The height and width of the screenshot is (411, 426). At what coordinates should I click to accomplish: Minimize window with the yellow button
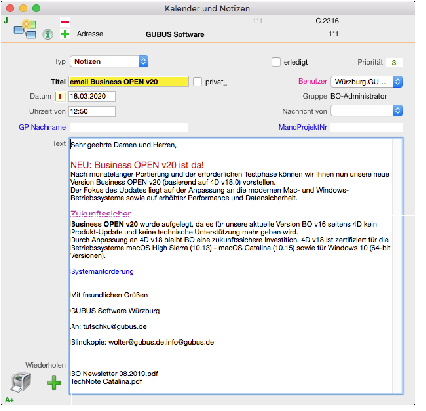click(x=23, y=8)
